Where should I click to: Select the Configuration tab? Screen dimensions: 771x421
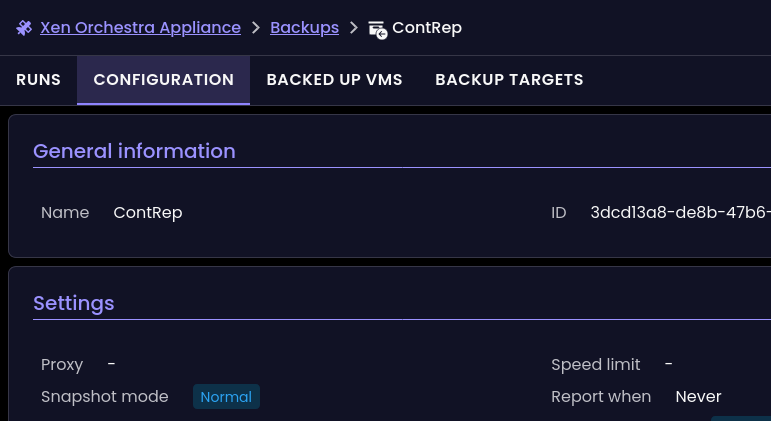pos(163,80)
